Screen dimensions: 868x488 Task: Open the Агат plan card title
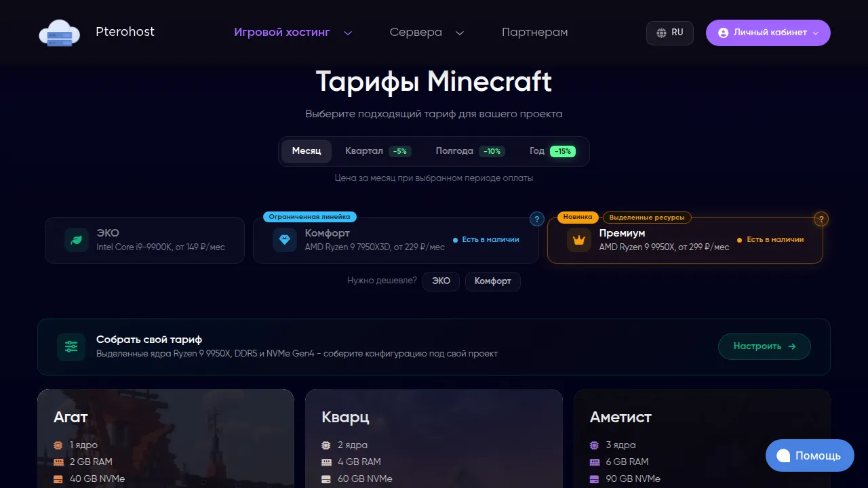click(71, 417)
